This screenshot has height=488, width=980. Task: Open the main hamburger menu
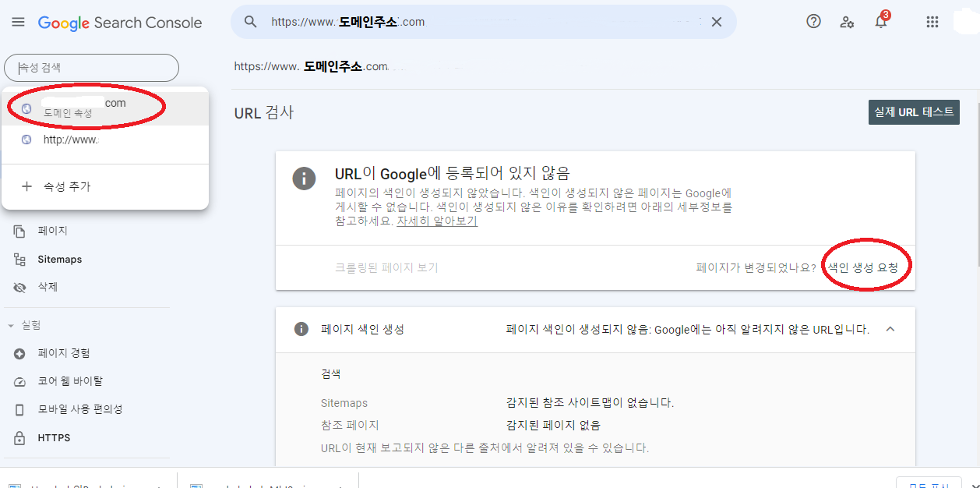click(x=18, y=22)
